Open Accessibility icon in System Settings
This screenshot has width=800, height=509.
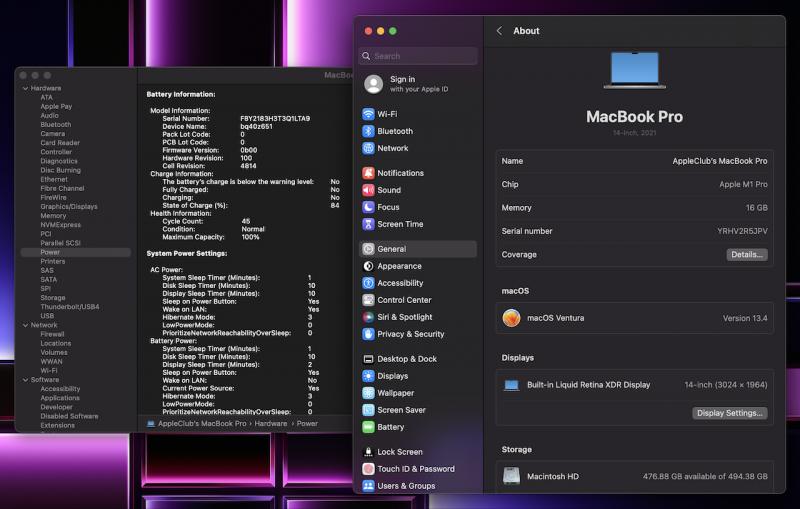click(368, 283)
